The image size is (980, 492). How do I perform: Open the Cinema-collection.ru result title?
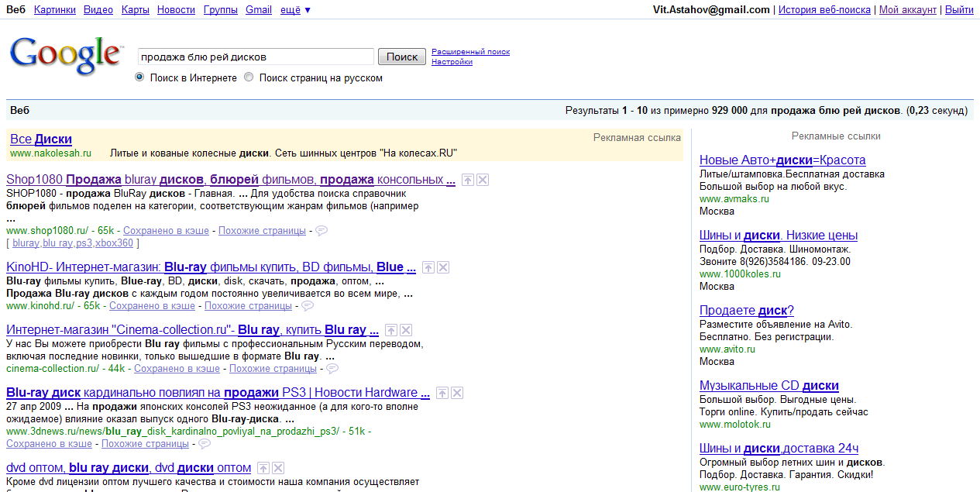coord(192,330)
